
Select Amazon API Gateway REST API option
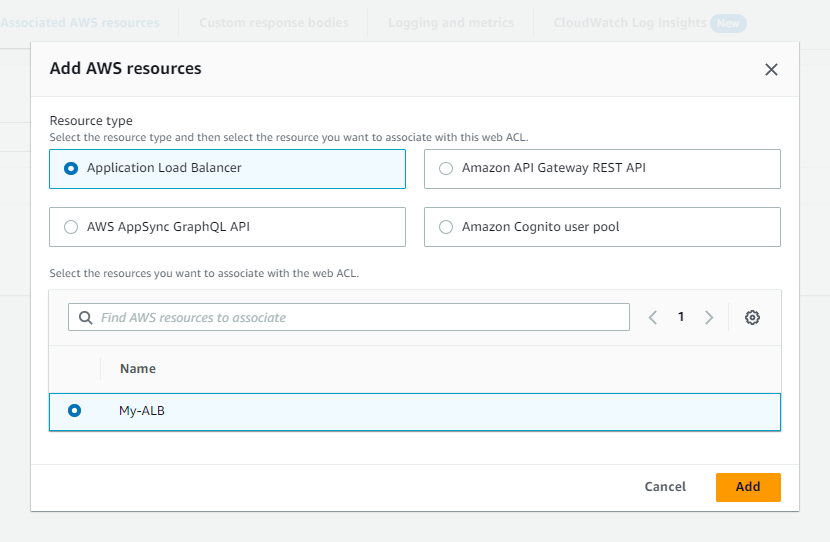pyautogui.click(x=602, y=169)
